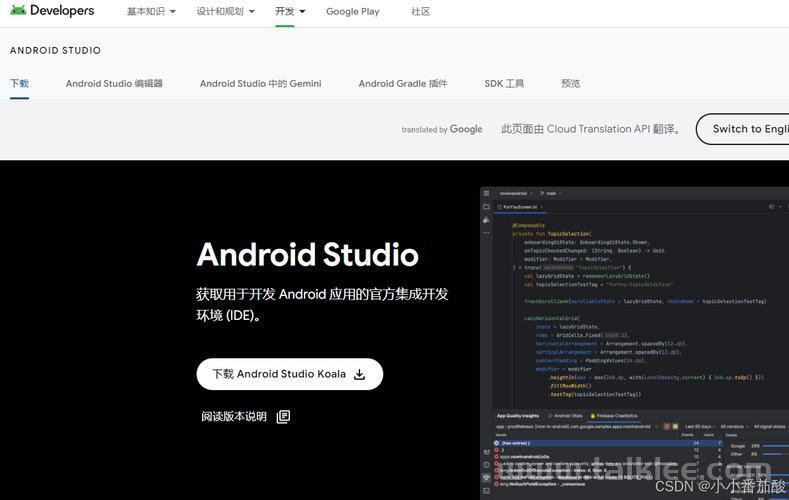
Task: Switch to Android Studio 编辑器 tab
Action: (x=114, y=84)
